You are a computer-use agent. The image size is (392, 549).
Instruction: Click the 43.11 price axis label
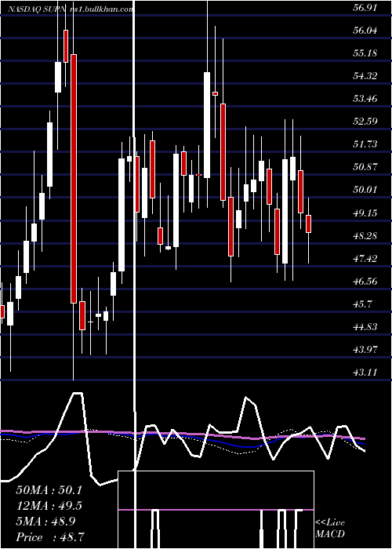[365, 373]
